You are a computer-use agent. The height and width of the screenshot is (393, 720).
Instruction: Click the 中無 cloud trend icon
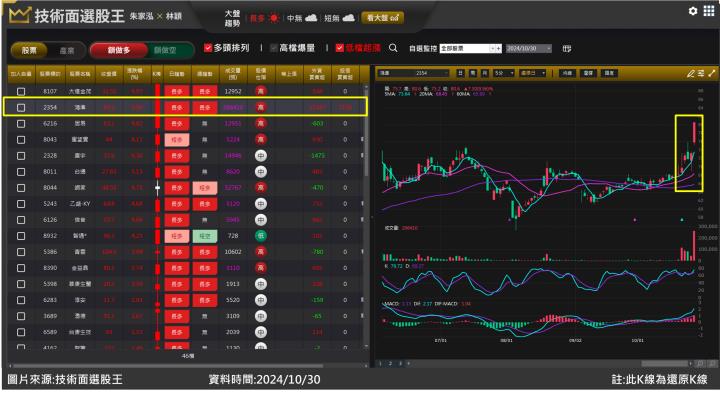[311, 18]
